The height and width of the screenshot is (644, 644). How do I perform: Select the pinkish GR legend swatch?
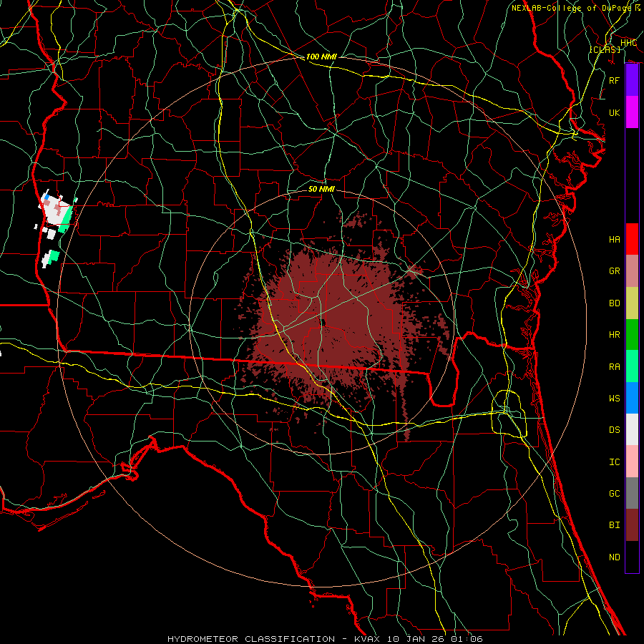pos(632,270)
